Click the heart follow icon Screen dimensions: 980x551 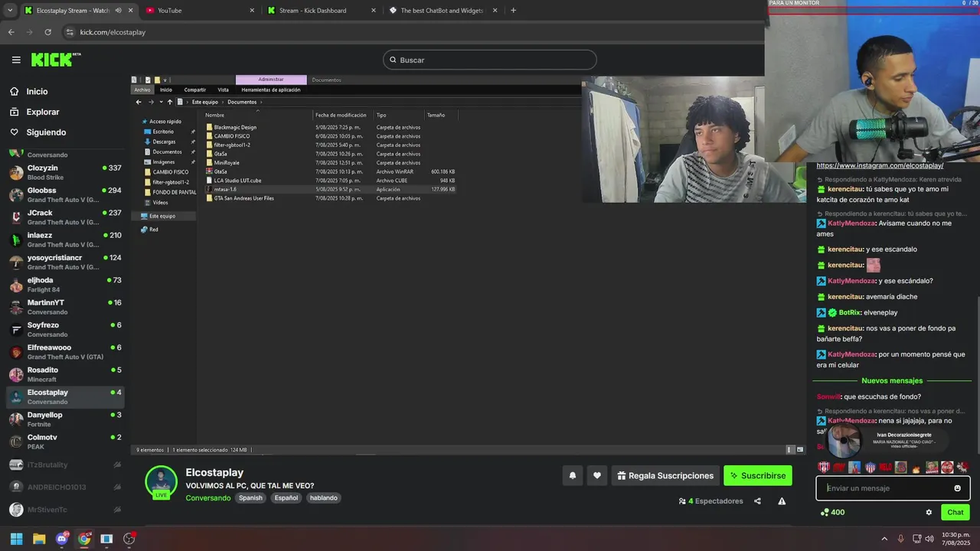coord(597,475)
